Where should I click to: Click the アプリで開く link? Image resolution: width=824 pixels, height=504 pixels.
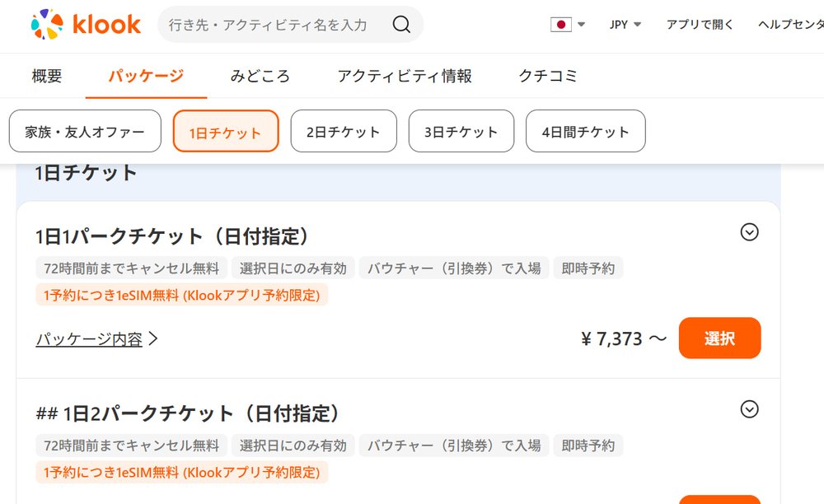700,25
